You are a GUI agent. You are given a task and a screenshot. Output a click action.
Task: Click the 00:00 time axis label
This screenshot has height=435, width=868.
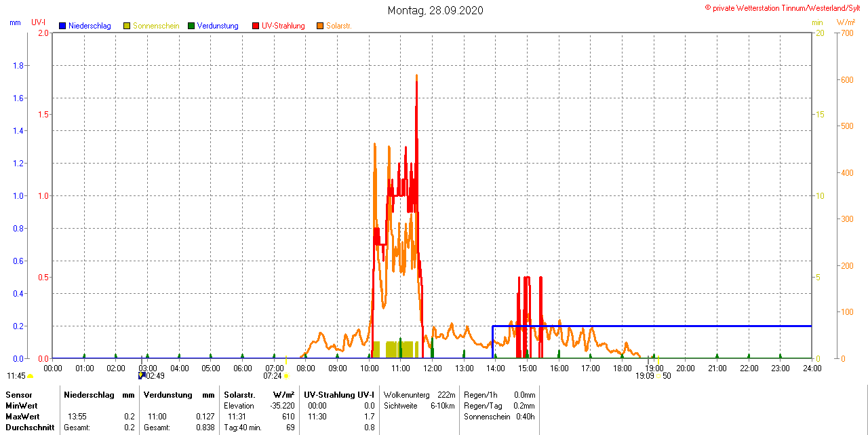[53, 368]
